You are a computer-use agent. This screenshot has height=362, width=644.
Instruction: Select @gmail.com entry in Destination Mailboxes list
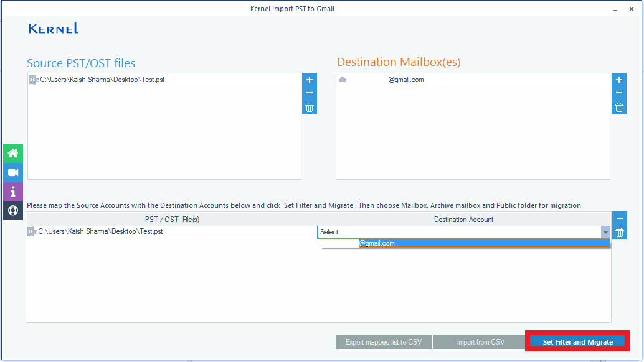pos(406,80)
